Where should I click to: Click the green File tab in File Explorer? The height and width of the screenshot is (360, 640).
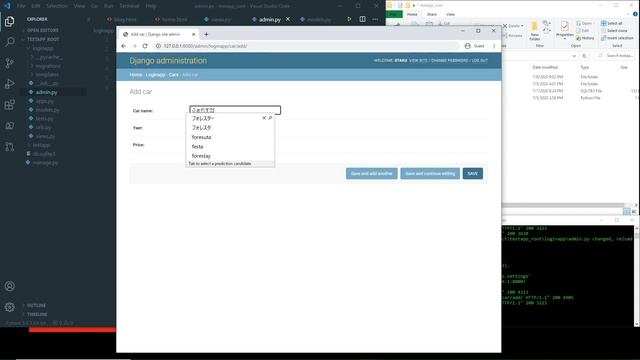(x=393, y=14)
